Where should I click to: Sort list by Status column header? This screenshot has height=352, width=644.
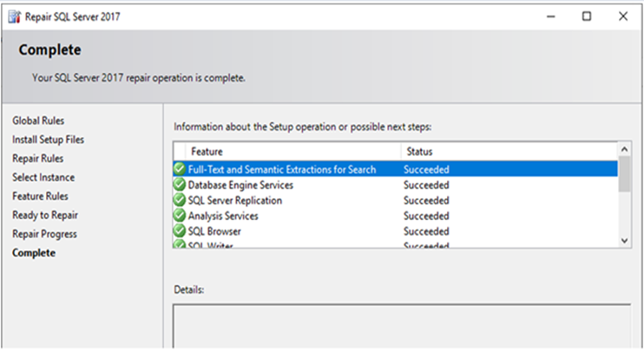coord(419,151)
